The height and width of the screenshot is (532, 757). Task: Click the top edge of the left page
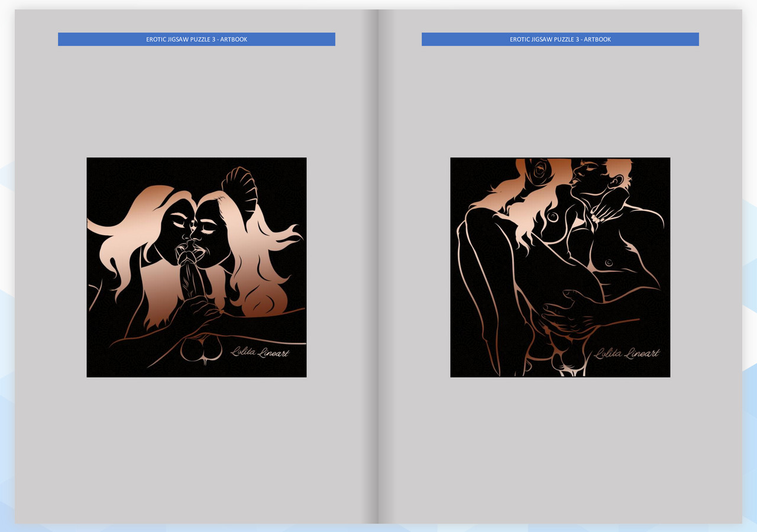tap(196, 11)
